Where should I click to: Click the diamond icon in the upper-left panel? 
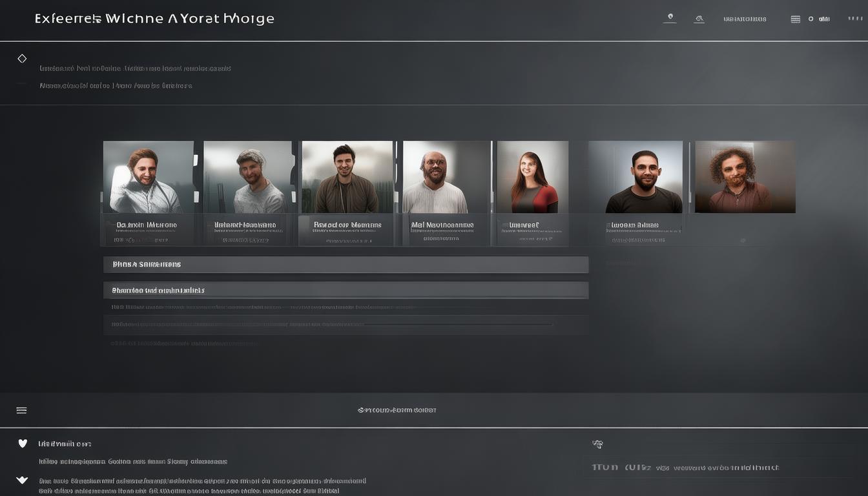click(22, 59)
